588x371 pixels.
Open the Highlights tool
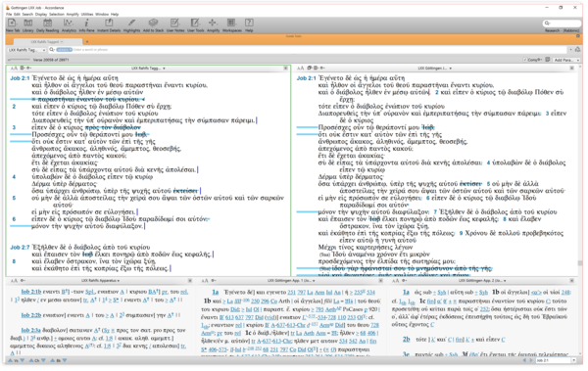(x=131, y=25)
